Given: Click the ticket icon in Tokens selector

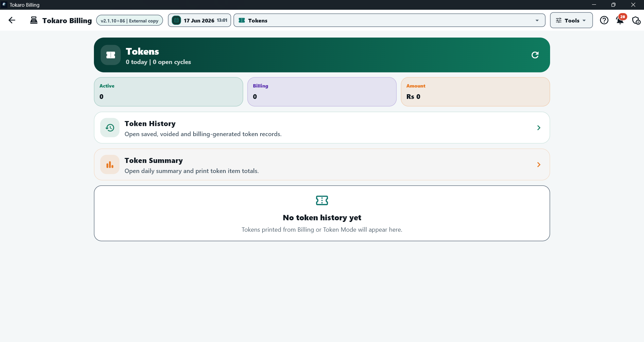Looking at the screenshot, I should pyautogui.click(x=241, y=20).
